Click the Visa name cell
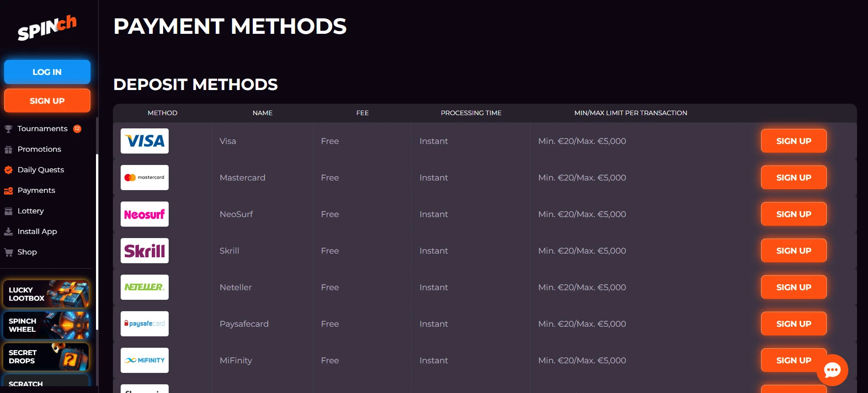Screen dimensions: 868x393 pyautogui.click(x=228, y=141)
